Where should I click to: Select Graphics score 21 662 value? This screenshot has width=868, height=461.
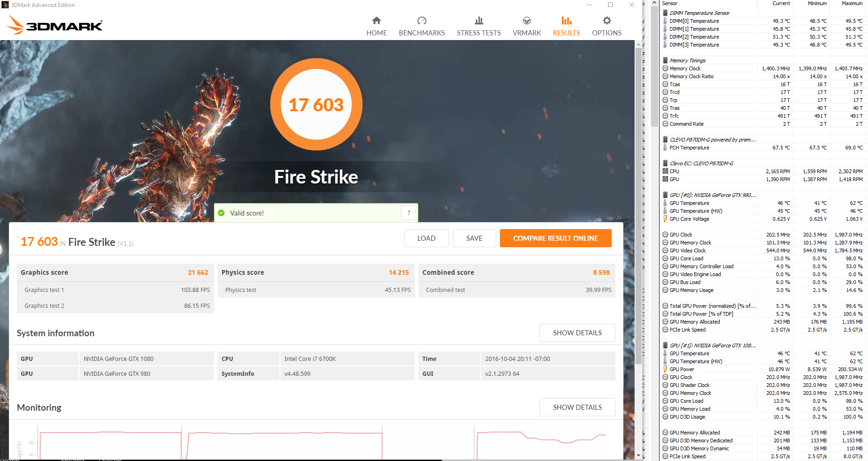[x=198, y=272]
